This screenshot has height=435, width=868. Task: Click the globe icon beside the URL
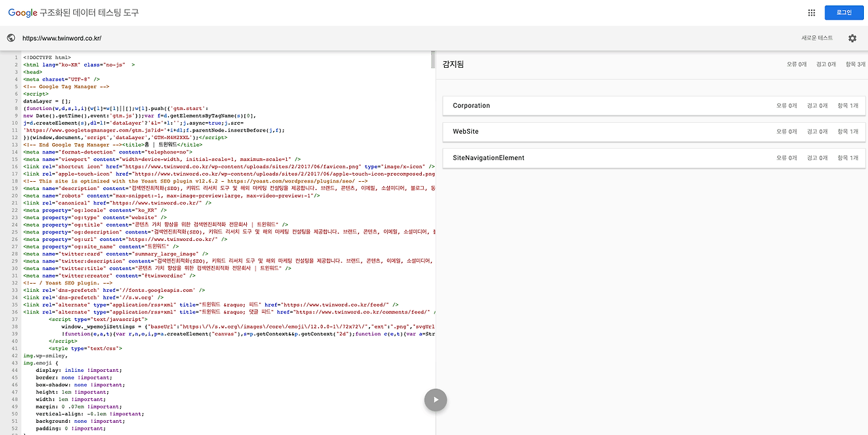(x=9, y=38)
